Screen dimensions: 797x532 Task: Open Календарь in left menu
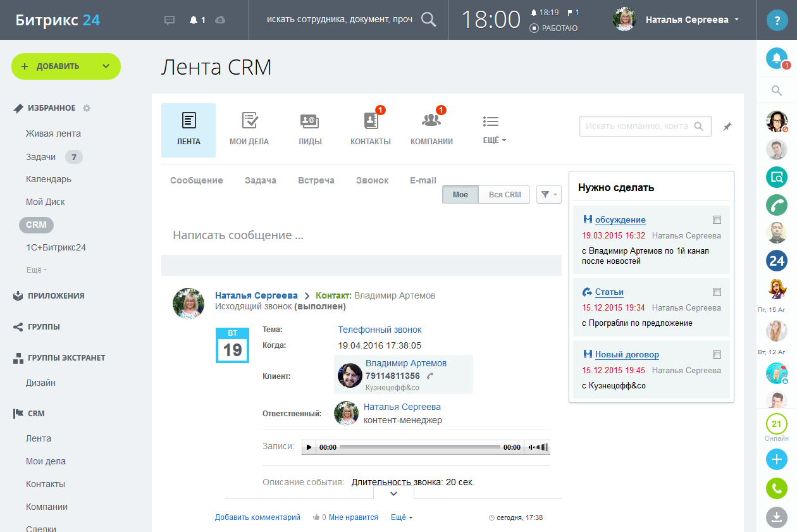[49, 180]
